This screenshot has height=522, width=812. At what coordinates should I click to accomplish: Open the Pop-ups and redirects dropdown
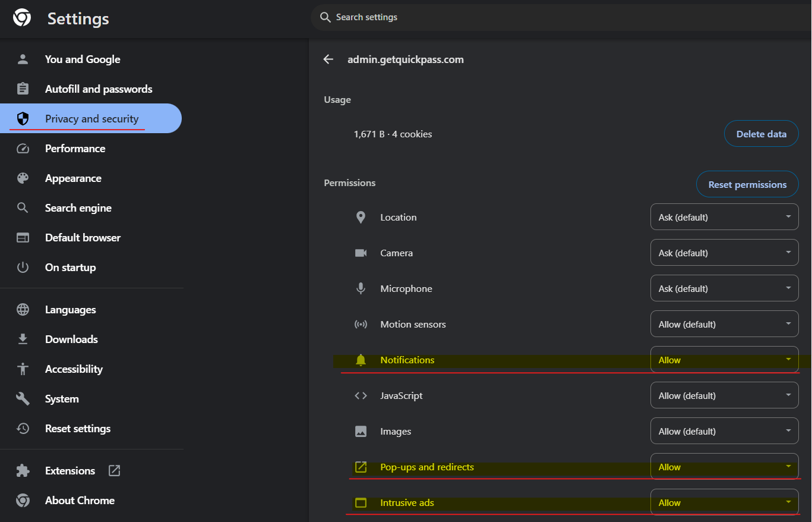tap(724, 467)
